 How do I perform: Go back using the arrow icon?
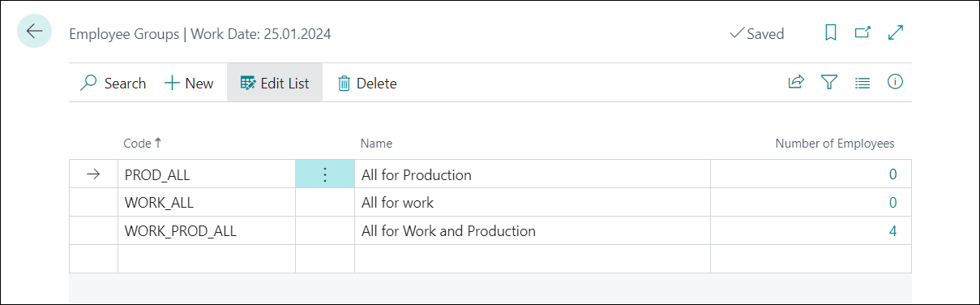click(x=34, y=32)
